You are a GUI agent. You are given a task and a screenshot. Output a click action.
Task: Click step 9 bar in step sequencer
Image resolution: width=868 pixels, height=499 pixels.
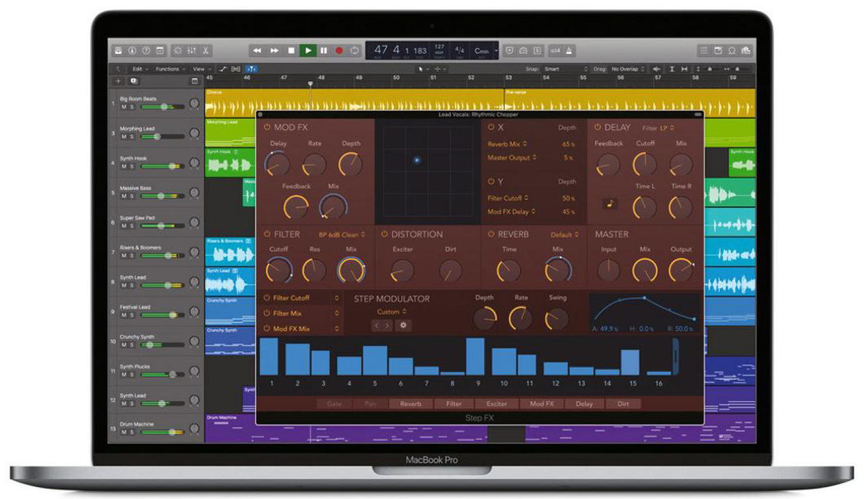[x=475, y=356]
